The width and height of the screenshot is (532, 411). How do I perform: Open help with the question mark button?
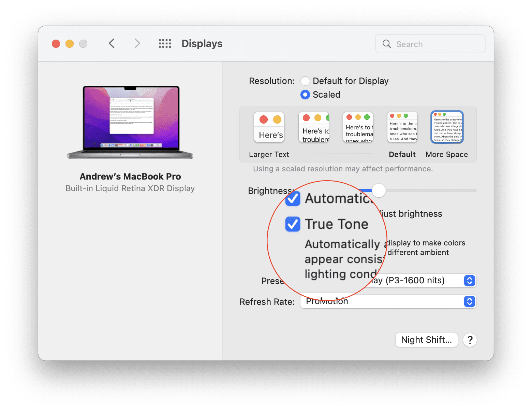470,340
